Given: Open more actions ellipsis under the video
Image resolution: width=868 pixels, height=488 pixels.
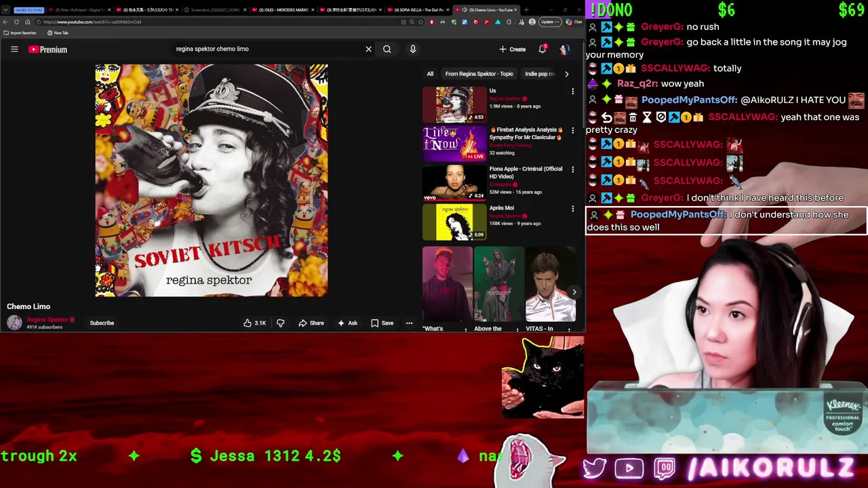Looking at the screenshot, I should point(409,323).
